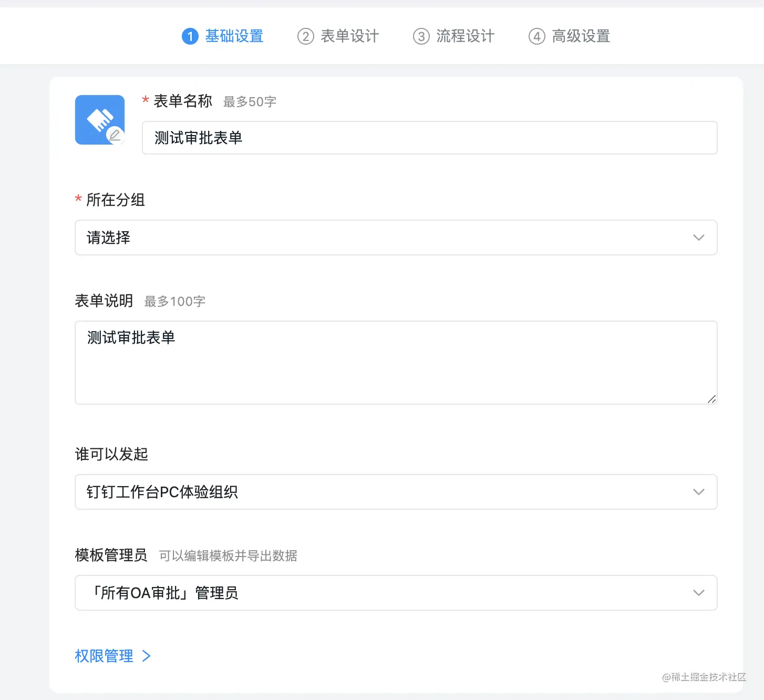The image size is (764, 700).
Task: Click the 表单名称 label
Action: [183, 101]
